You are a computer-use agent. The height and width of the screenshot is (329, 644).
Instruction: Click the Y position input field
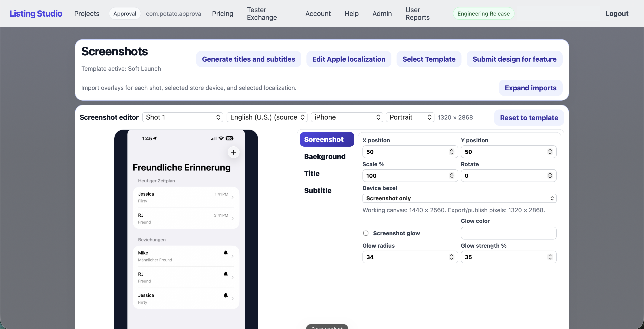coord(509,152)
